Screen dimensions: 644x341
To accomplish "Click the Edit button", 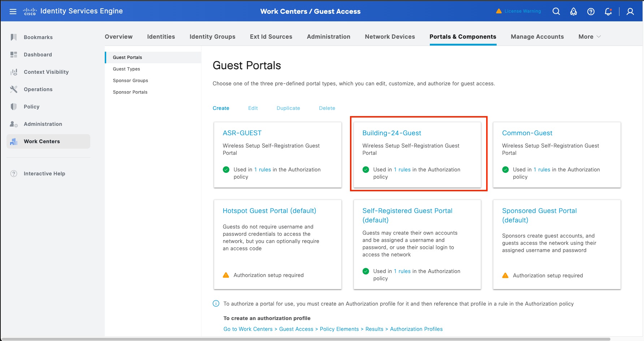I will [x=253, y=108].
